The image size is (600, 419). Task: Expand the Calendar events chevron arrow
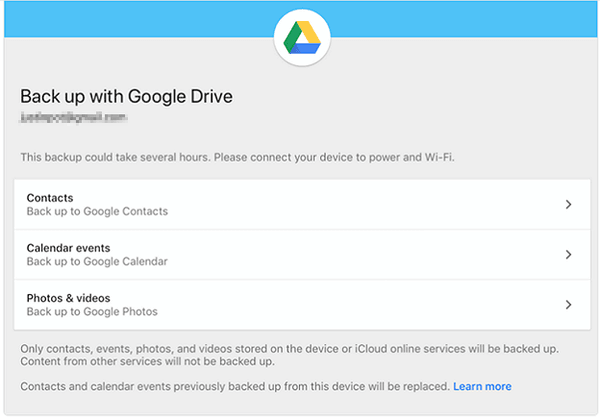[x=568, y=255]
